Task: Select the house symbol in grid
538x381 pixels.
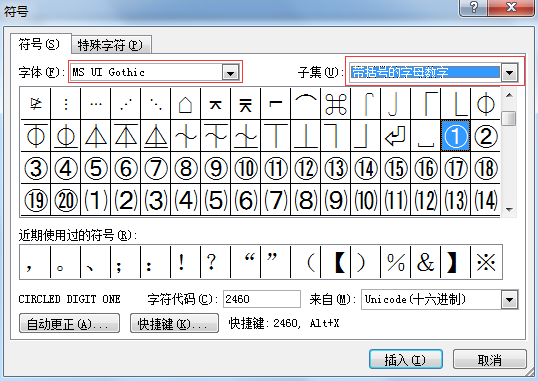Action: coord(186,104)
